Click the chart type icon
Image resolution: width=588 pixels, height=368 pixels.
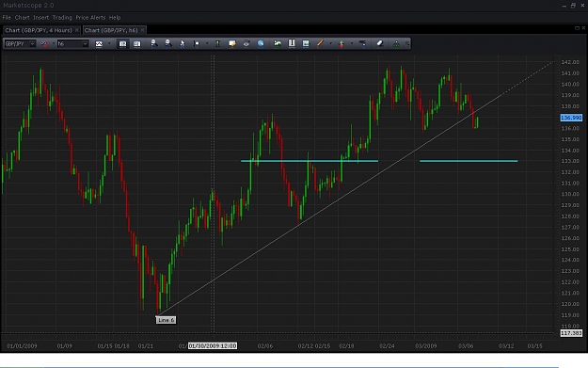(99, 44)
